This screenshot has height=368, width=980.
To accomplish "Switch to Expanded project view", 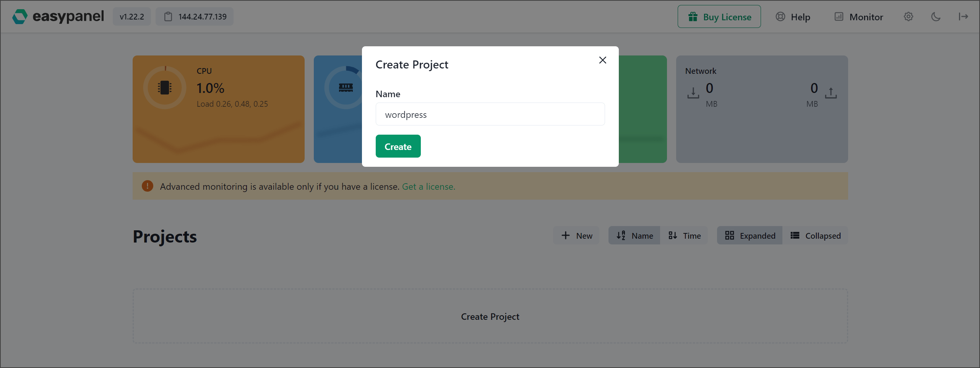I will coord(750,235).
